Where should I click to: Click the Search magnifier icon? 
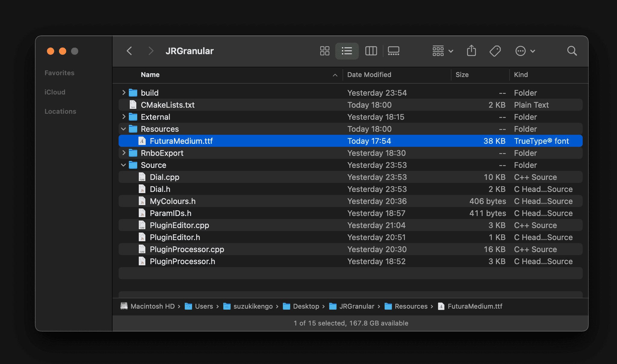(572, 51)
